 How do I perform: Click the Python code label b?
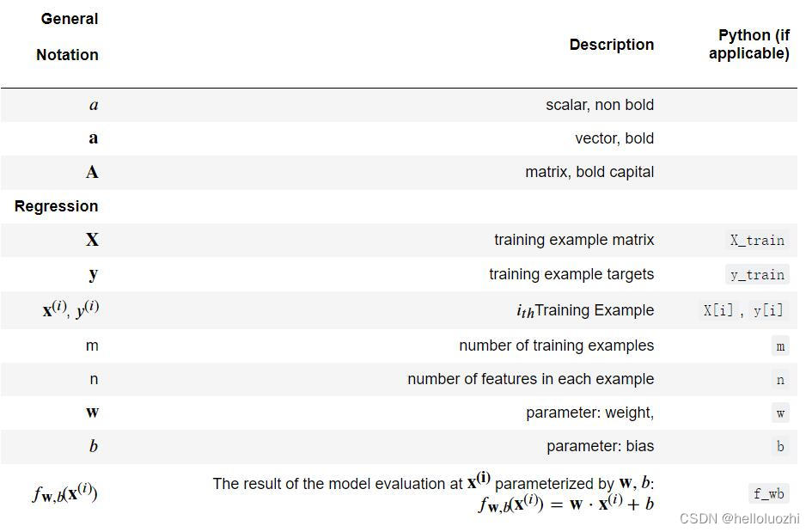point(780,447)
